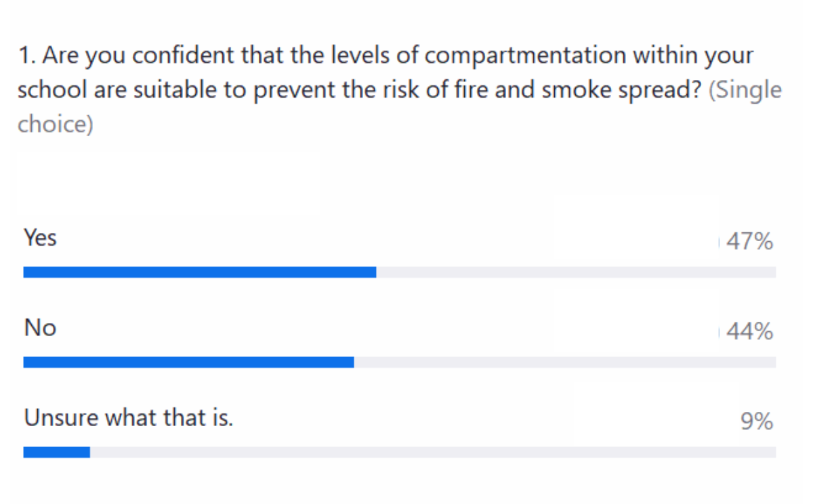
Task: Select the 'Yes' answer label
Action: [x=40, y=238]
